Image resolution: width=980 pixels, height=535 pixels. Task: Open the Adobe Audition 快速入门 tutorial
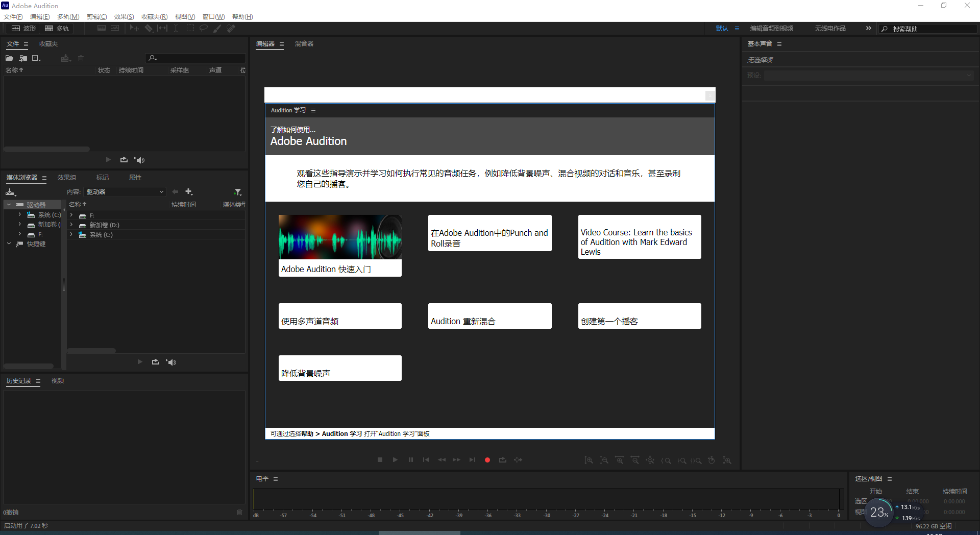click(x=339, y=245)
